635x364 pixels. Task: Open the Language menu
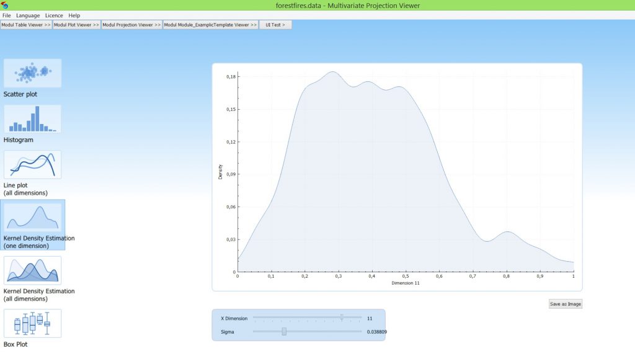tap(28, 16)
